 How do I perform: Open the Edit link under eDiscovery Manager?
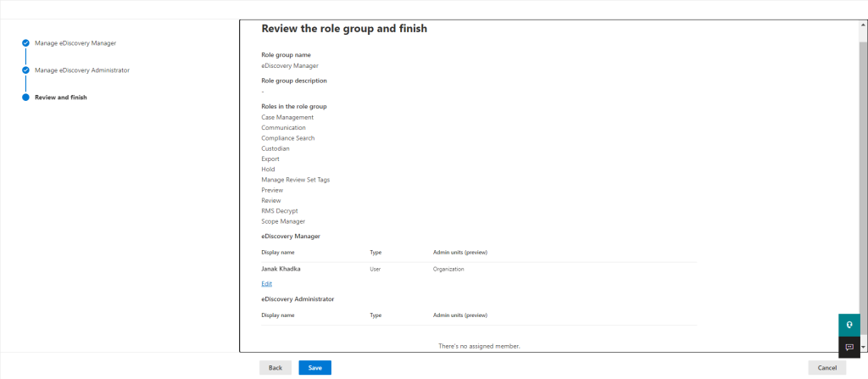[267, 284]
